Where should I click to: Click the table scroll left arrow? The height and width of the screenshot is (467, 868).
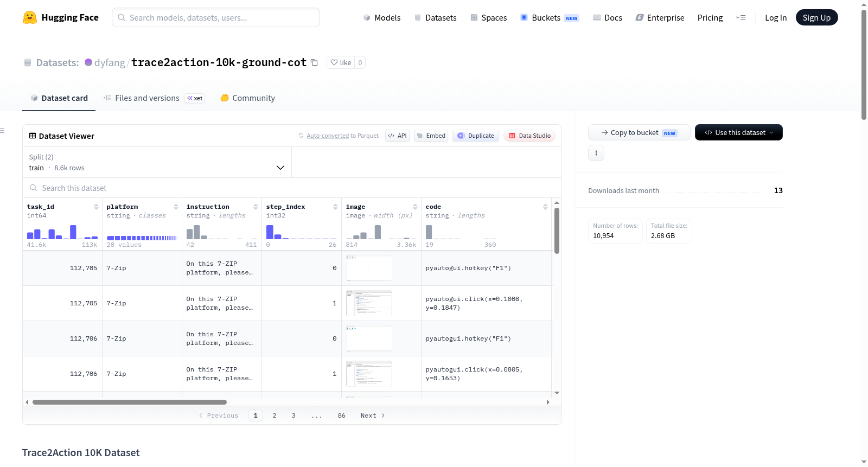(x=27, y=402)
